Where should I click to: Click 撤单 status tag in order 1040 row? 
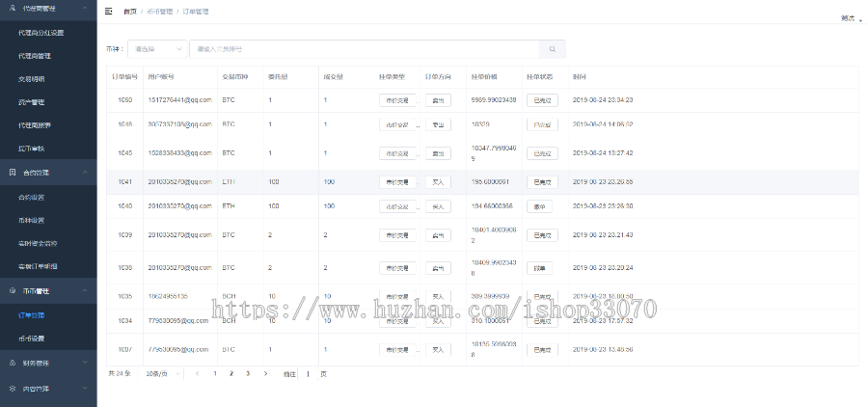[x=539, y=206]
